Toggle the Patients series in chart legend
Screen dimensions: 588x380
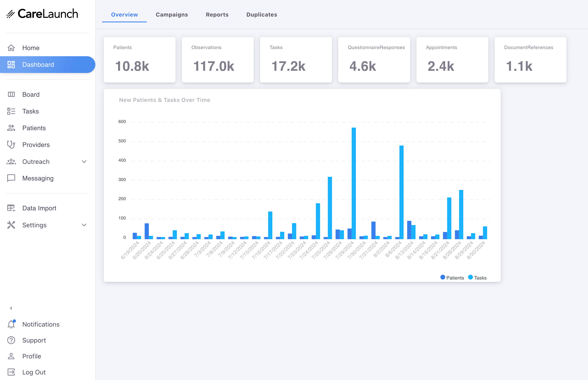[x=452, y=278]
